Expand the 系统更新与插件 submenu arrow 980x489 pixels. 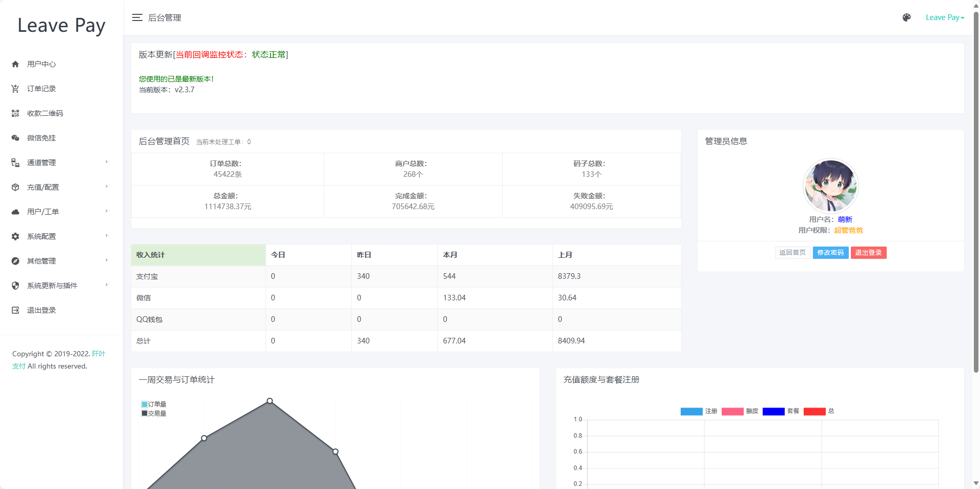click(x=107, y=285)
